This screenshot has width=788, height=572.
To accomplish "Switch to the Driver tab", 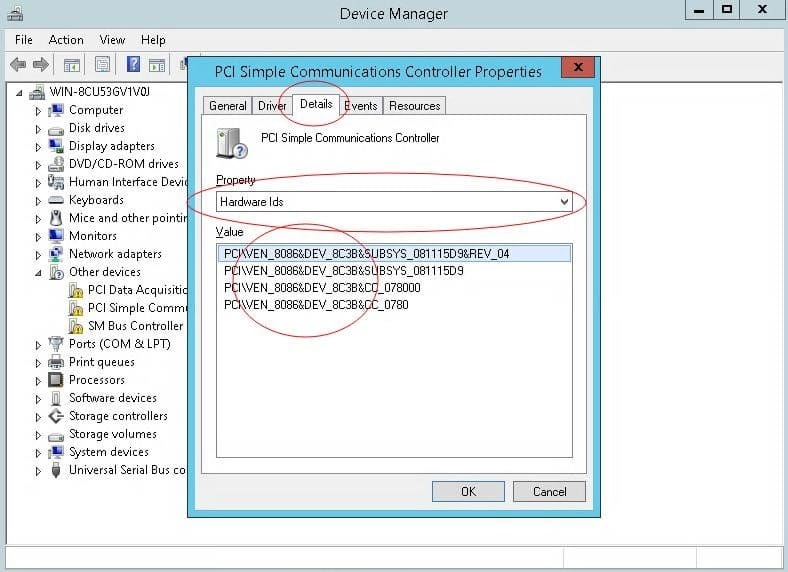I will point(272,106).
